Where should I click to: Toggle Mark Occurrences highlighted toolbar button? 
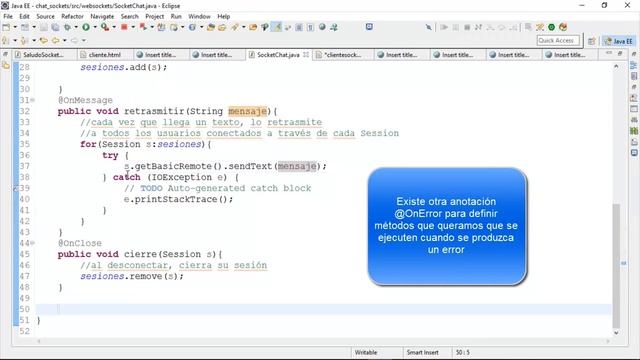point(276,27)
